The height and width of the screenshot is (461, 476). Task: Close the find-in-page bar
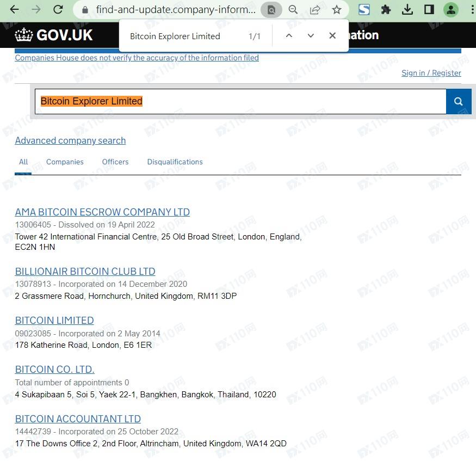coord(332,36)
